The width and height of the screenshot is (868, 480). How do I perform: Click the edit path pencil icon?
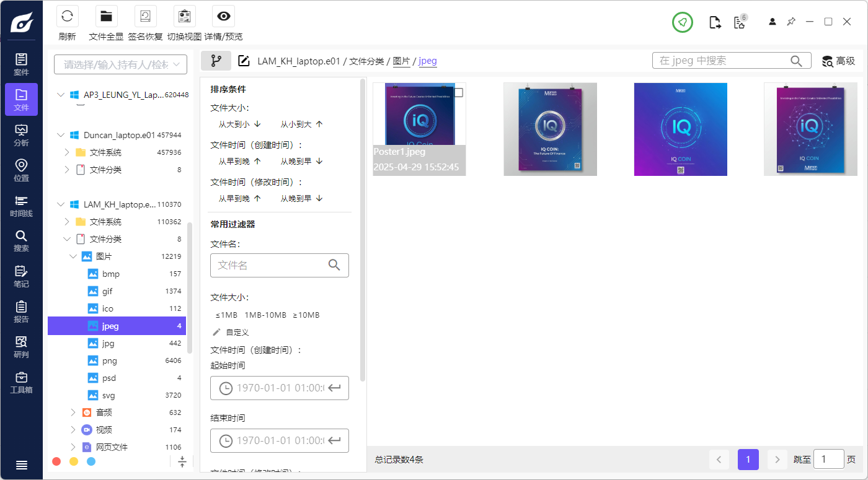(244, 61)
